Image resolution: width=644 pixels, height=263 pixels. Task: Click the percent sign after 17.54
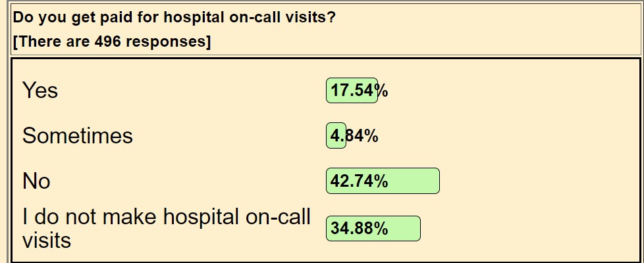[x=382, y=91]
